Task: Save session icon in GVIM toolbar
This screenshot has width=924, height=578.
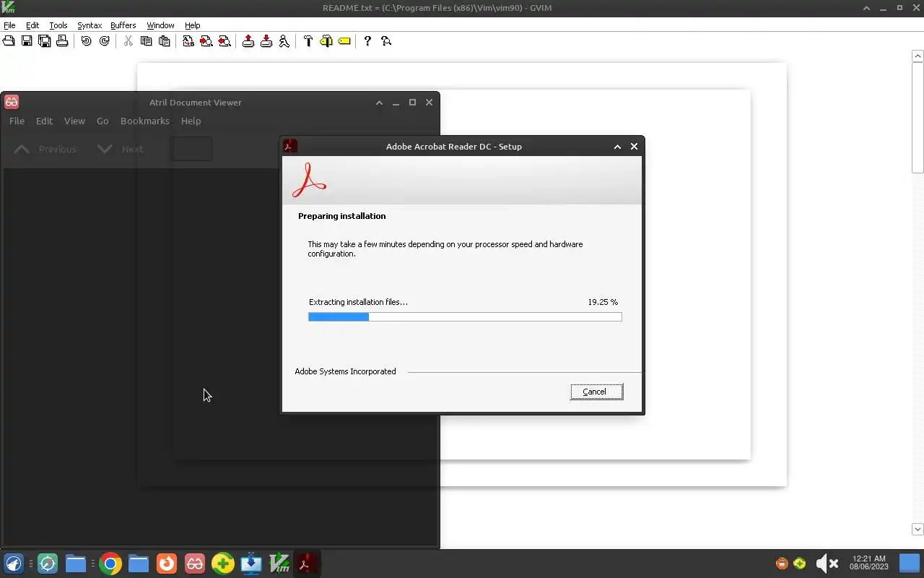Action: point(266,41)
